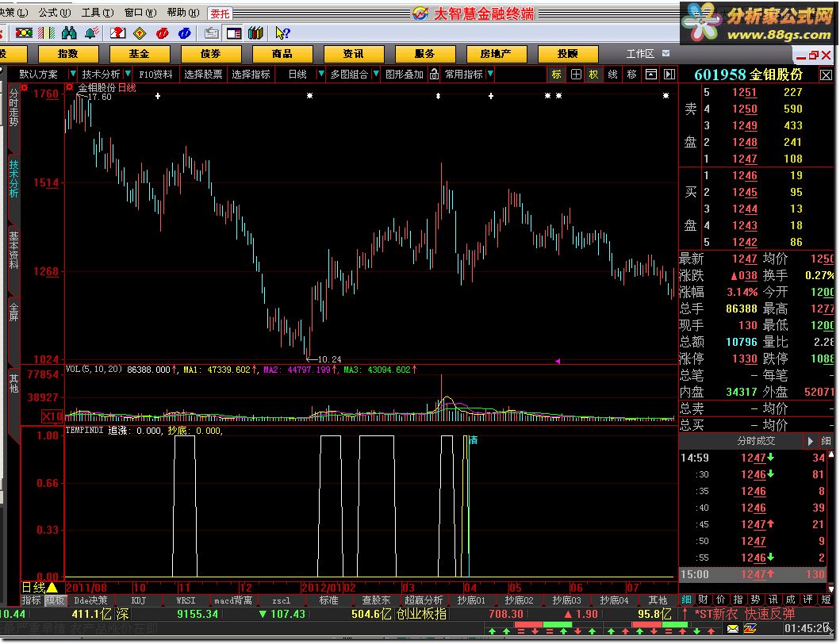Switch to the macd背离 indicator tab
This screenshot has width=840, height=644.
click(233, 600)
